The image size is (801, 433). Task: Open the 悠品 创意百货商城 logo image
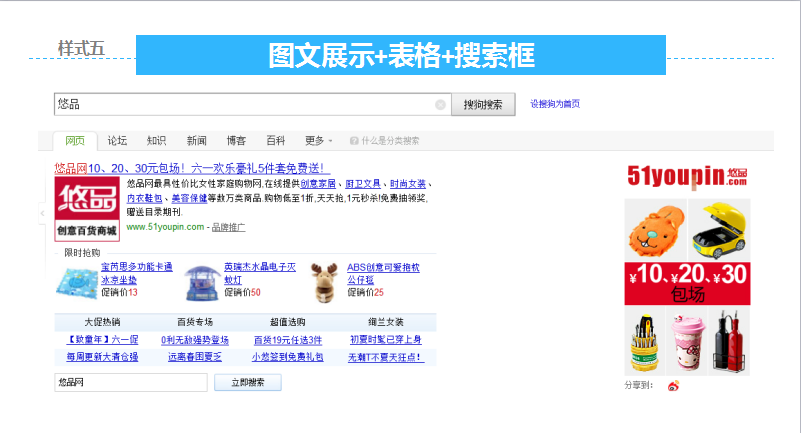coord(87,209)
